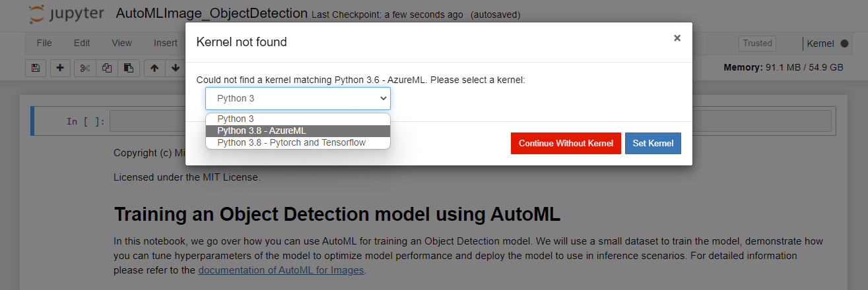Choose the Python 3 kernel option
The height and width of the screenshot is (290, 868).
(298, 119)
